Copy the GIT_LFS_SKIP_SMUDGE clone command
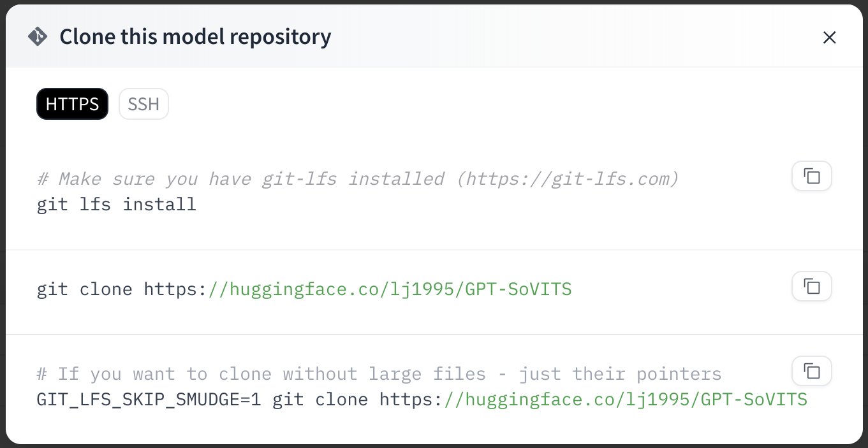The height and width of the screenshot is (448, 868). pyautogui.click(x=811, y=371)
